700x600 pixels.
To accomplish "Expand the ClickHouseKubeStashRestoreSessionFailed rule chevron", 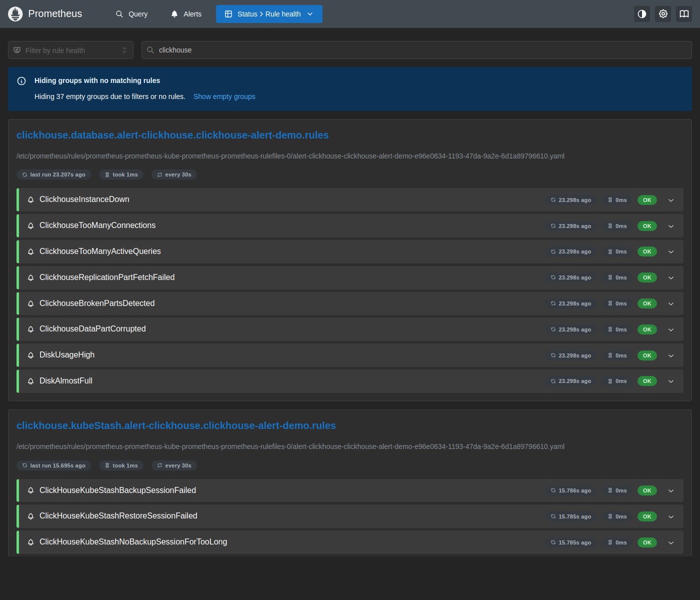I will click(x=671, y=516).
